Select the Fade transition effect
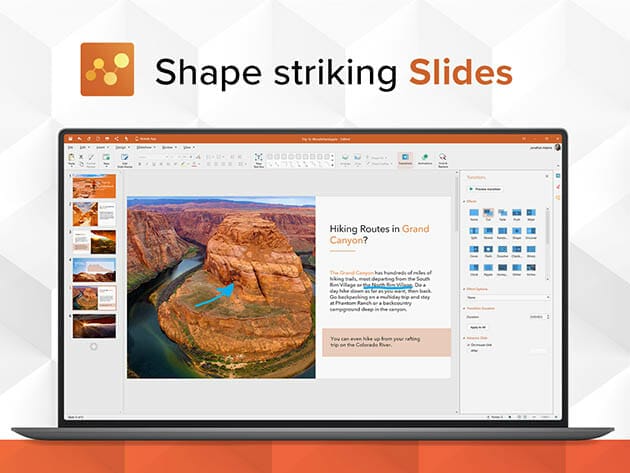Viewport: 630px width, 473px height. click(x=503, y=214)
